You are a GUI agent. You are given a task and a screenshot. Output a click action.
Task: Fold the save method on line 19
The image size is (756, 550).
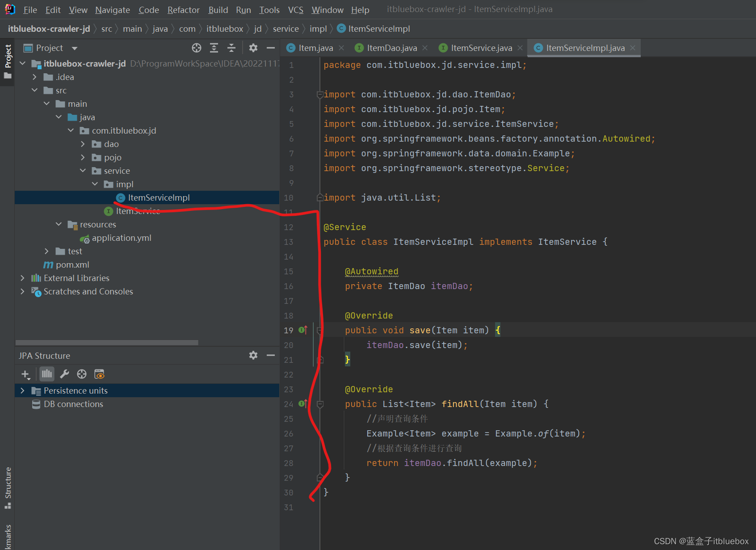320,331
